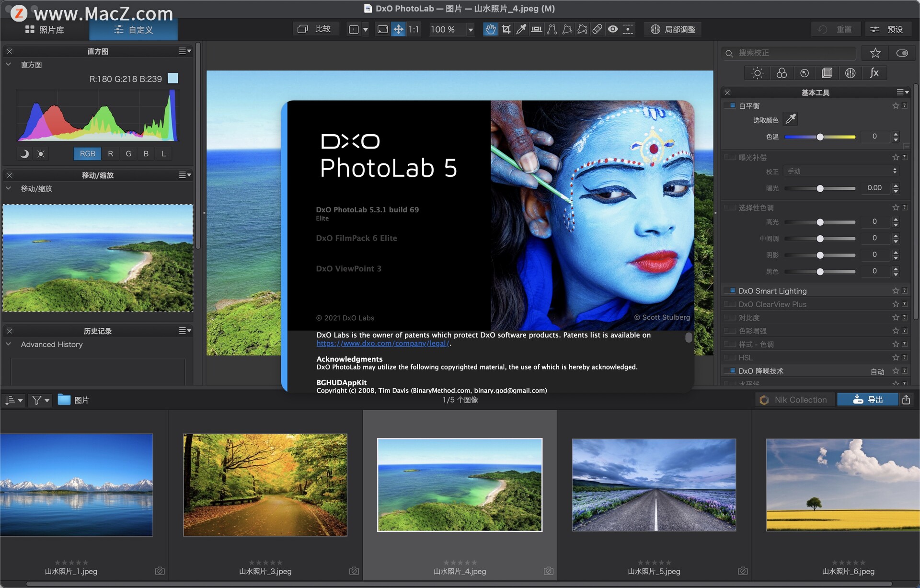Show the Effects (fx) tools

coord(874,73)
